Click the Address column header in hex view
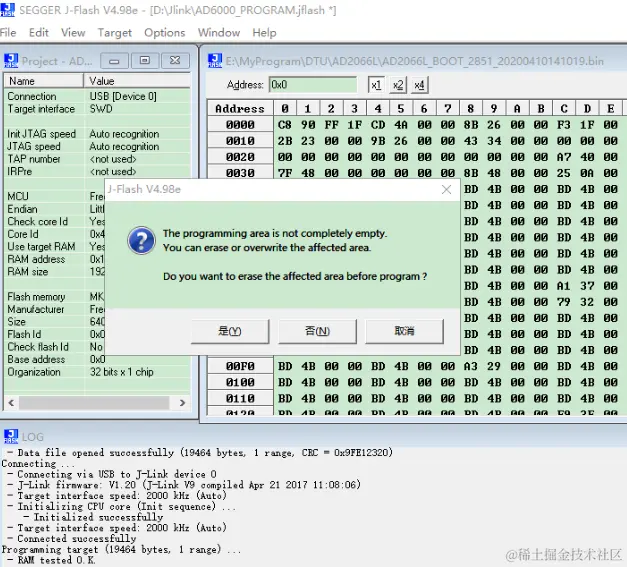627x567 pixels. (x=240, y=109)
